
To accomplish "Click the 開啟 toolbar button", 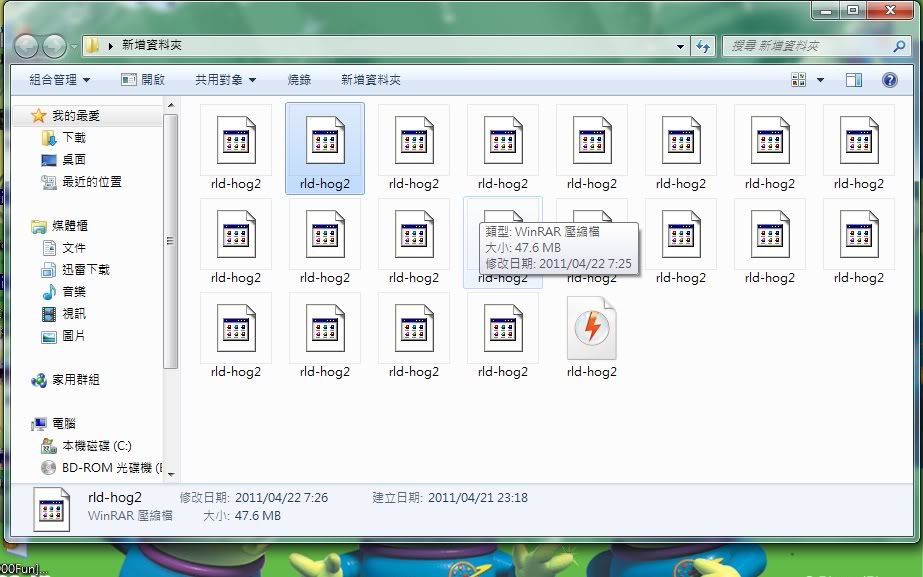I will 143,80.
